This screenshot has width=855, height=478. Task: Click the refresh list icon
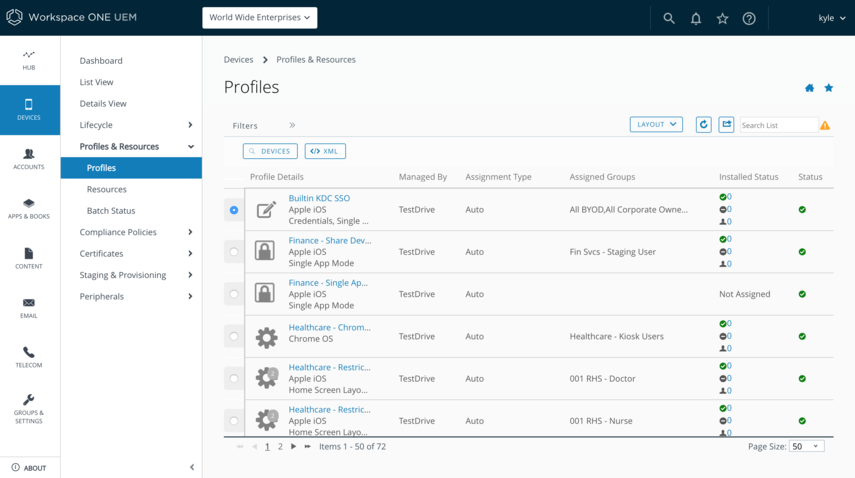[703, 124]
